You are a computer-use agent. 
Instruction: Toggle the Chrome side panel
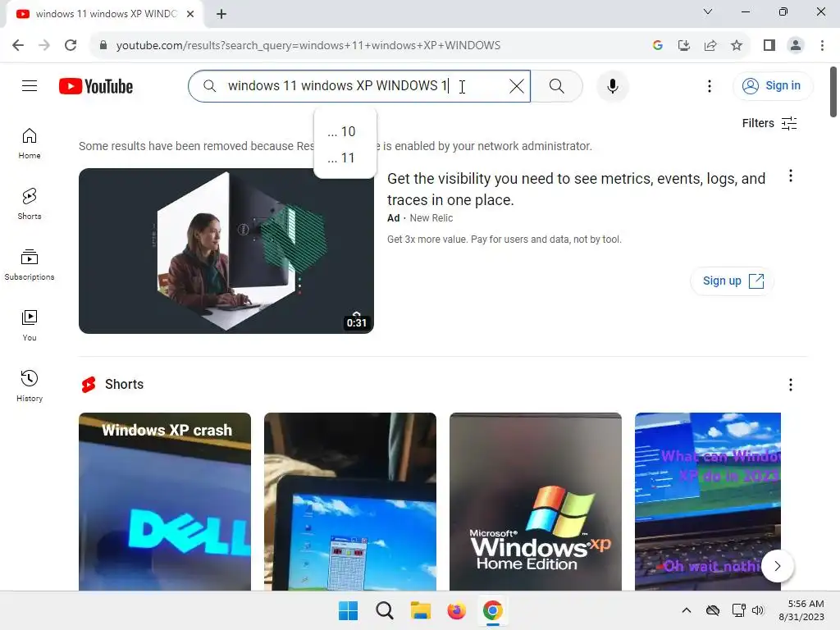(x=769, y=45)
